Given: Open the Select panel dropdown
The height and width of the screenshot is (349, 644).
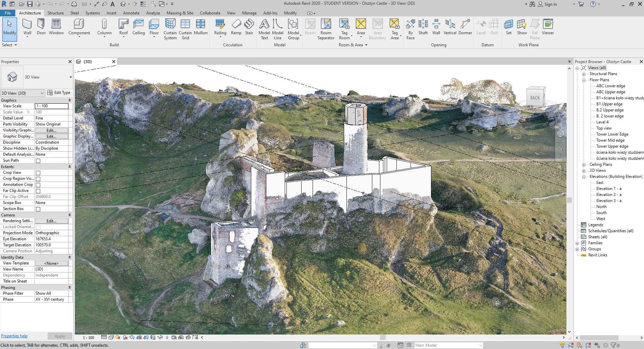Looking at the screenshot, I should (9, 45).
